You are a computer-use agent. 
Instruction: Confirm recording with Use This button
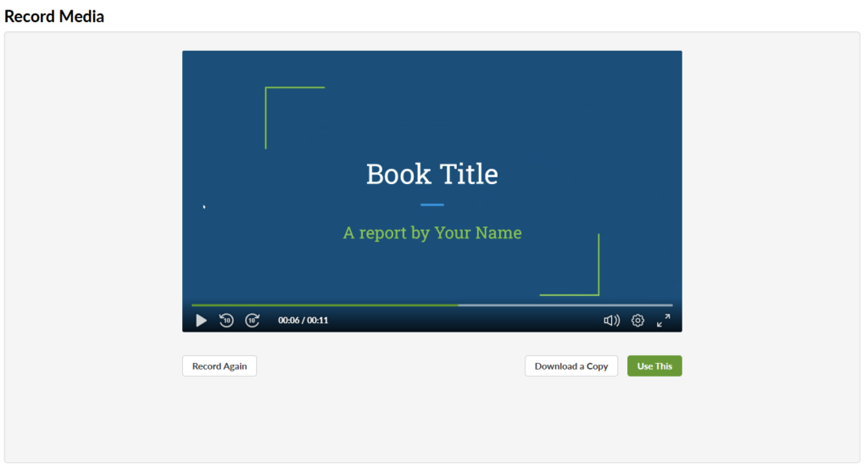pos(654,366)
